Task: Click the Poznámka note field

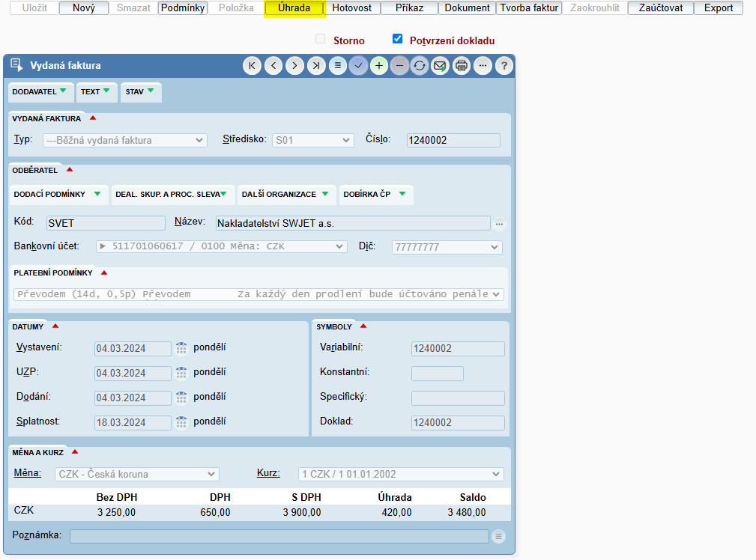Action: click(x=279, y=536)
